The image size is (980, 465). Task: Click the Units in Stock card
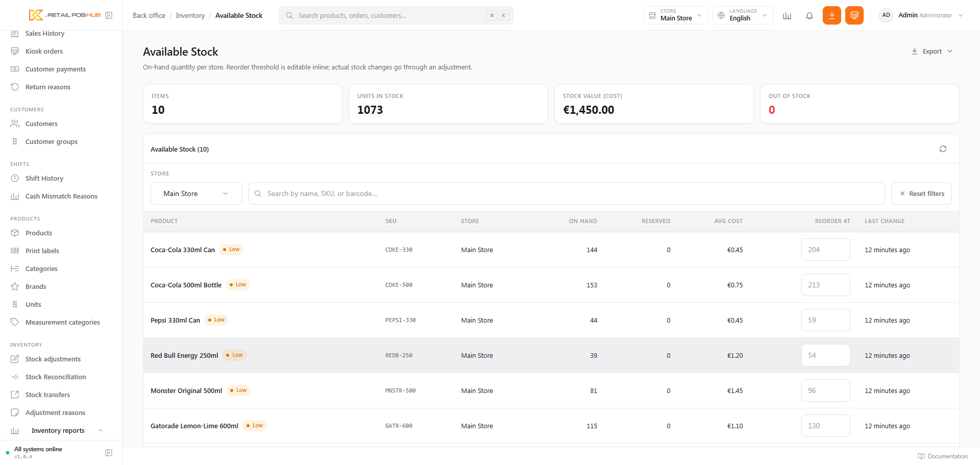click(448, 104)
